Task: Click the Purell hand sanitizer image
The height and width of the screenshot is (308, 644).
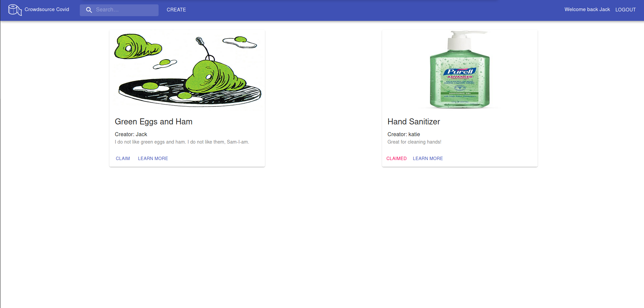Action: pyautogui.click(x=460, y=70)
